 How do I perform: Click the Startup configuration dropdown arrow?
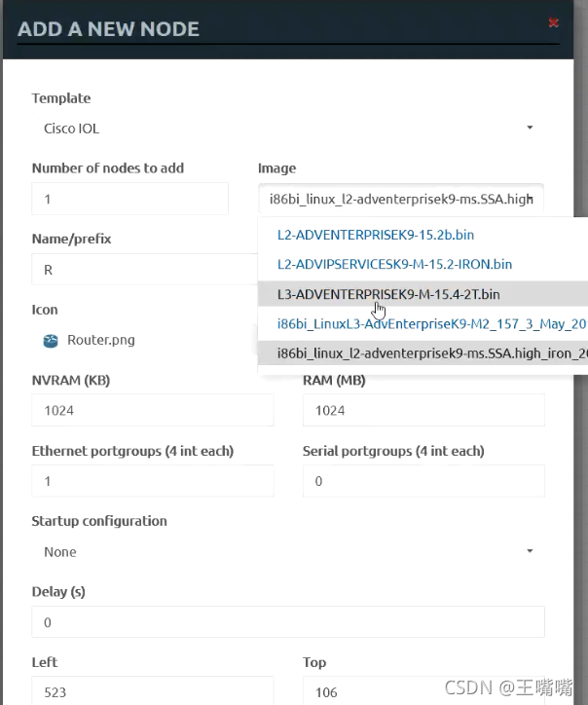pos(530,551)
